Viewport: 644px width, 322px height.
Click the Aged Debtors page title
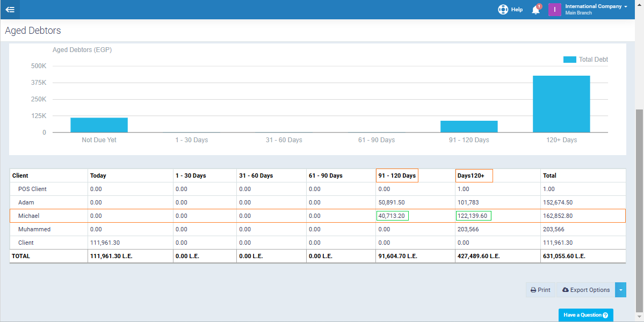pyautogui.click(x=33, y=31)
